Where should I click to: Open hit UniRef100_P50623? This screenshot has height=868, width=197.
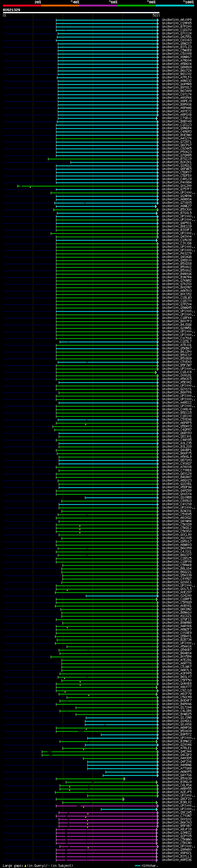(176, 152)
